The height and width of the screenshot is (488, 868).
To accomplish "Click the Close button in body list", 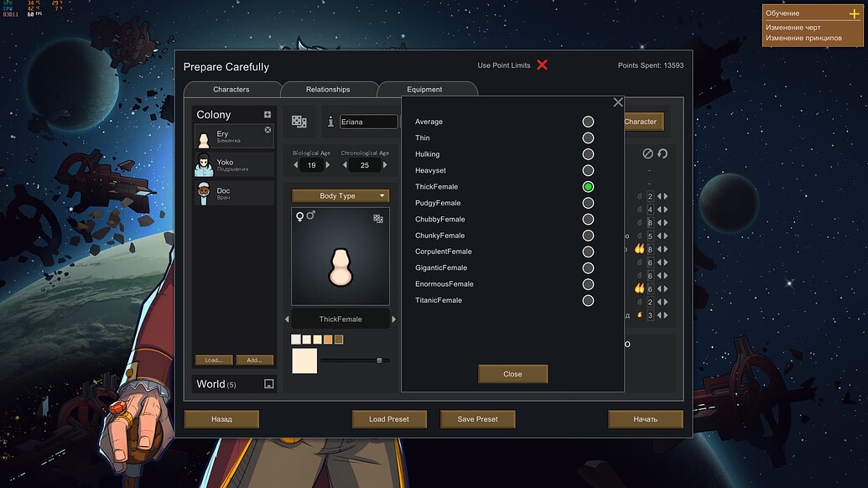I will point(512,374).
